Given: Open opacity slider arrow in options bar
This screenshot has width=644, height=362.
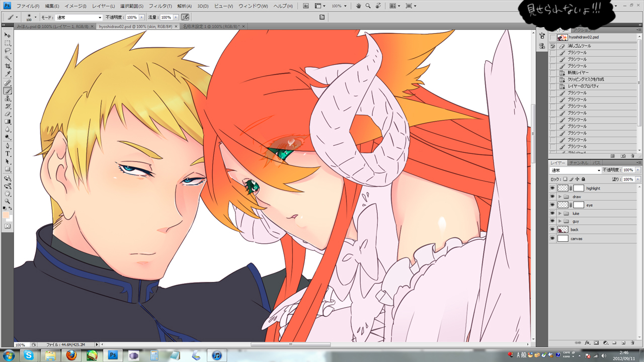Looking at the screenshot, I should 142,18.
